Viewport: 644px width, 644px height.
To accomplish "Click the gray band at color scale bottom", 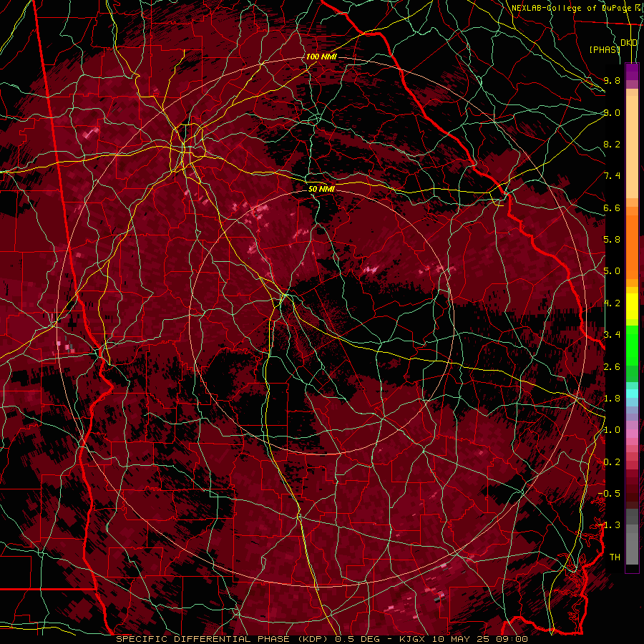I will click(632, 536).
